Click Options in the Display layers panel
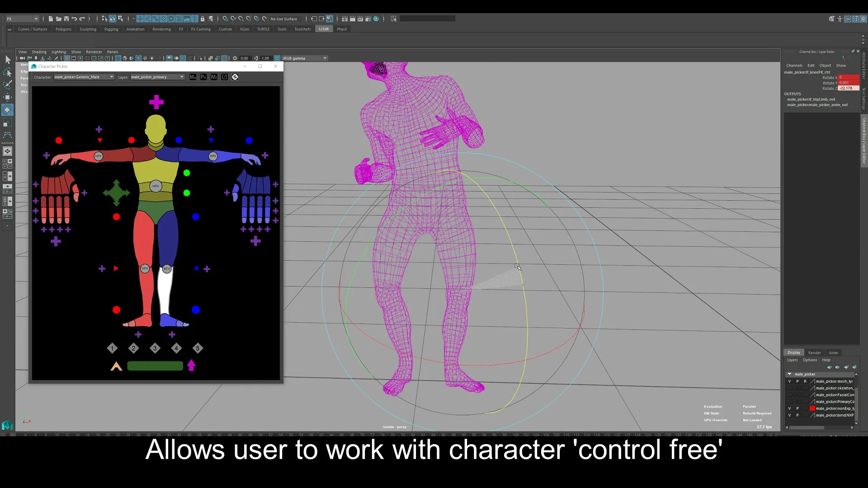The height and width of the screenshot is (488, 868). pos(810,360)
